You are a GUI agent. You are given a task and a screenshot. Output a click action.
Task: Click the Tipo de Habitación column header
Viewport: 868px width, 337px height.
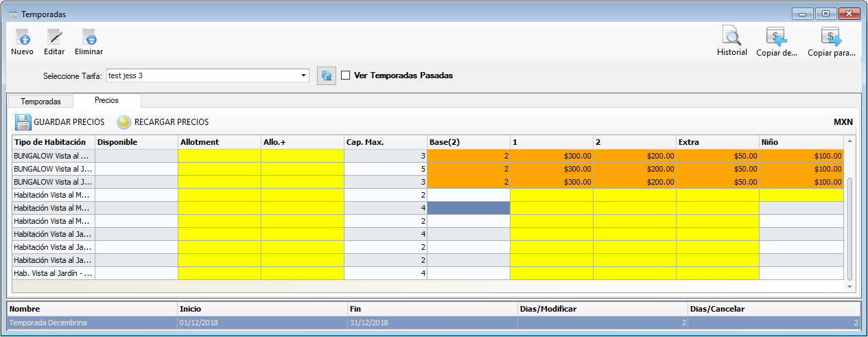click(53, 142)
